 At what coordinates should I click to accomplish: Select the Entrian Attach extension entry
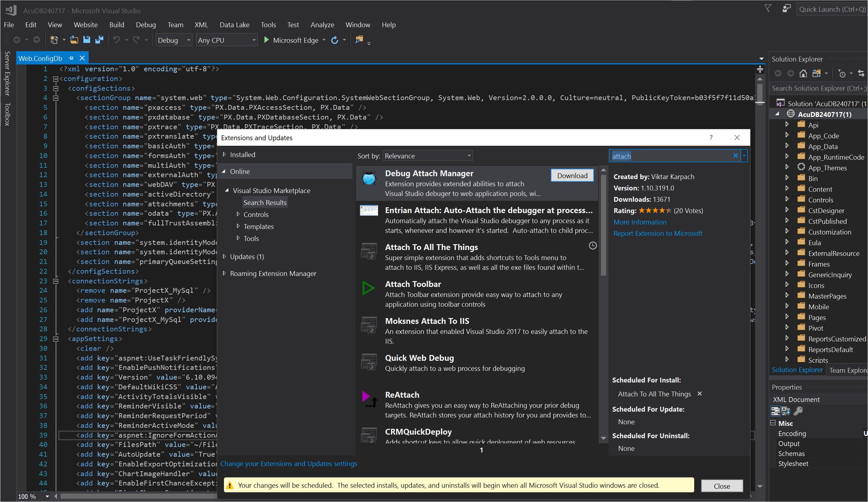pos(477,220)
